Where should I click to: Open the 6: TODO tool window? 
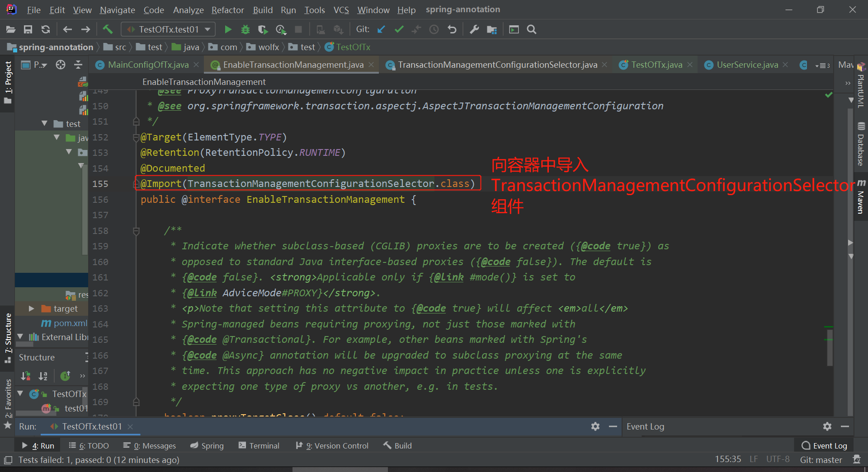(x=89, y=445)
